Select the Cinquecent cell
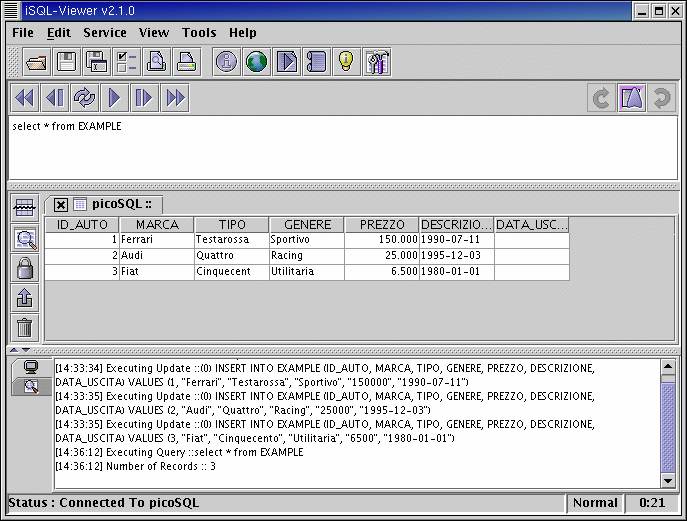This screenshot has height=521, width=687. pos(232,272)
